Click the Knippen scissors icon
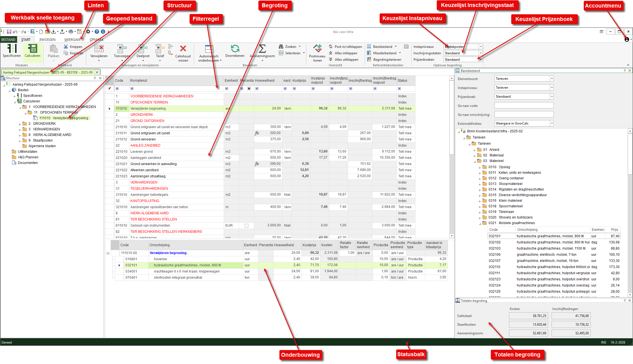 (x=66, y=47)
